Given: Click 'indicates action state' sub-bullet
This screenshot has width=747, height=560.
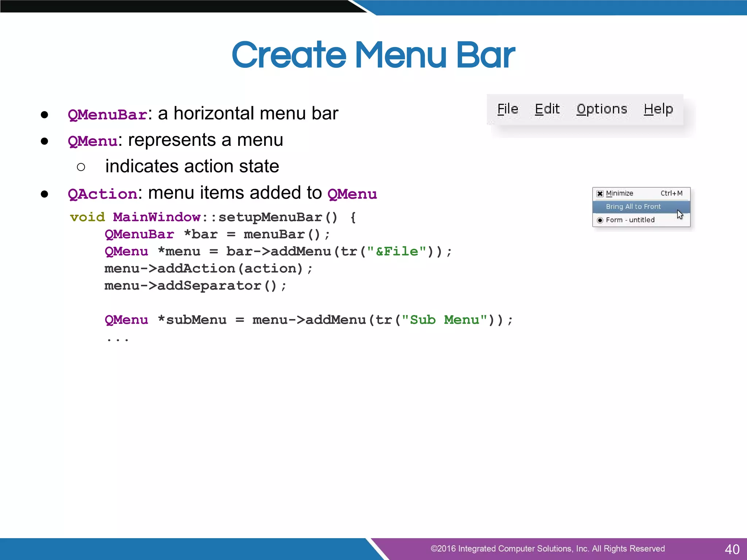Looking at the screenshot, I should [x=192, y=167].
